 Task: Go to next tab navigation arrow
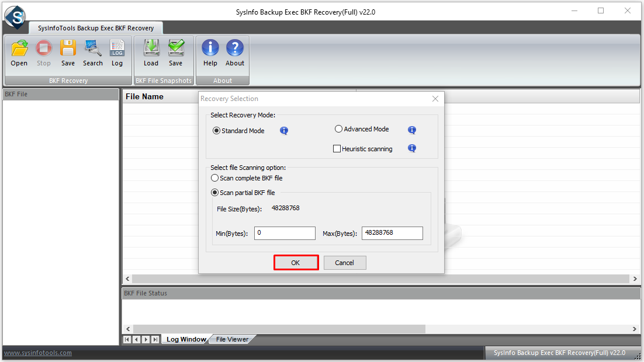pyautogui.click(x=146, y=339)
